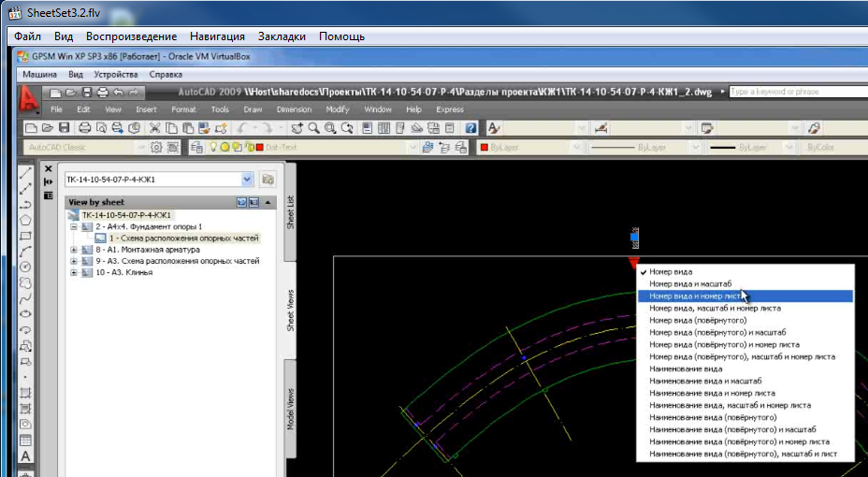Open the Воспроизведение menu

131,36
